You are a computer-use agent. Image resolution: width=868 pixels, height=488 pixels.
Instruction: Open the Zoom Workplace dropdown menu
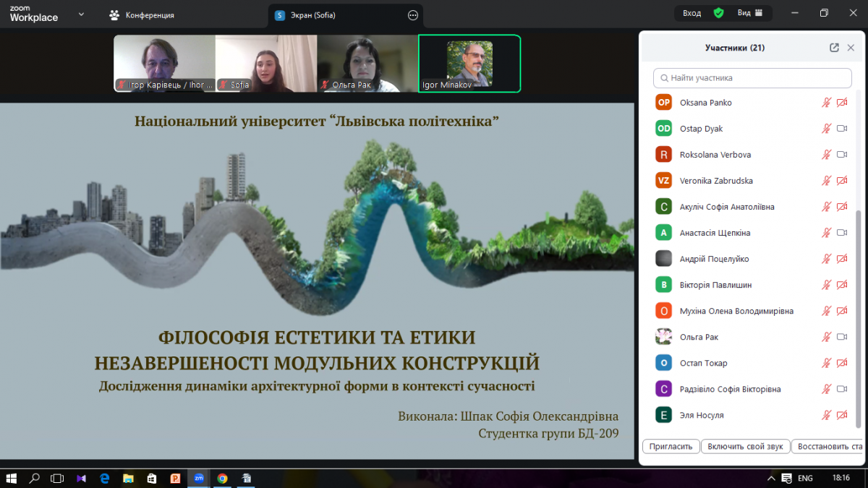(80, 13)
